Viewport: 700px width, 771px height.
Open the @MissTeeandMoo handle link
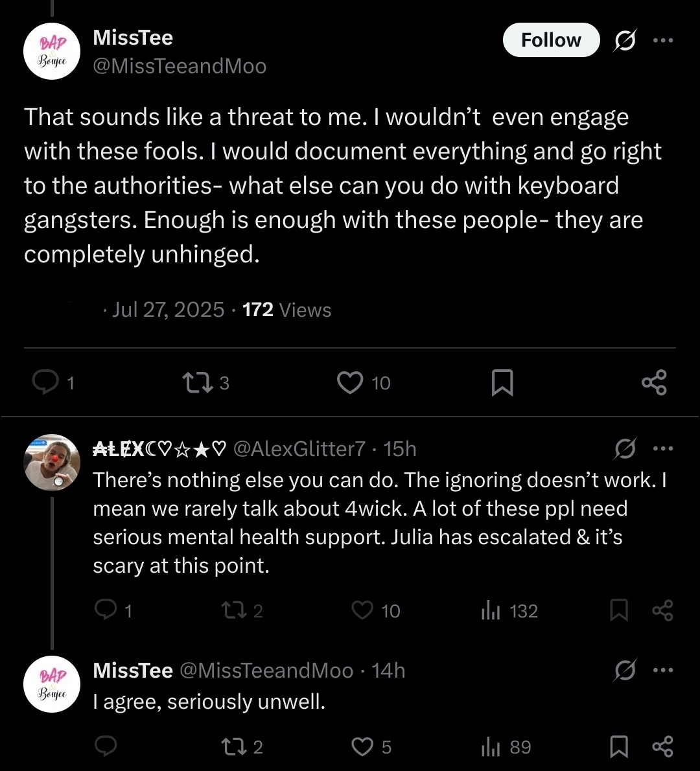coord(180,66)
